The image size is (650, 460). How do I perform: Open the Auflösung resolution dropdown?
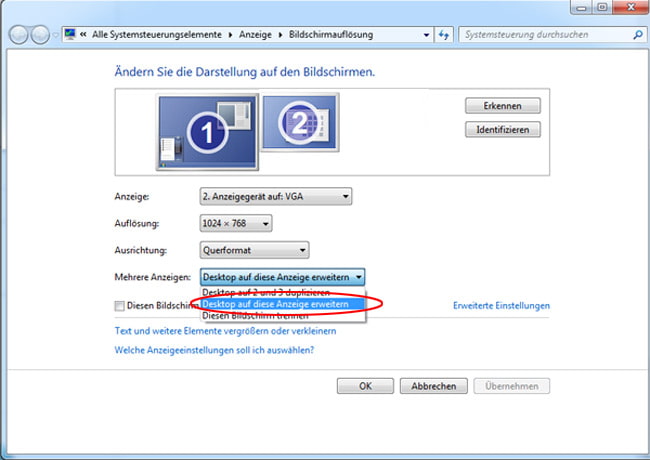236,223
